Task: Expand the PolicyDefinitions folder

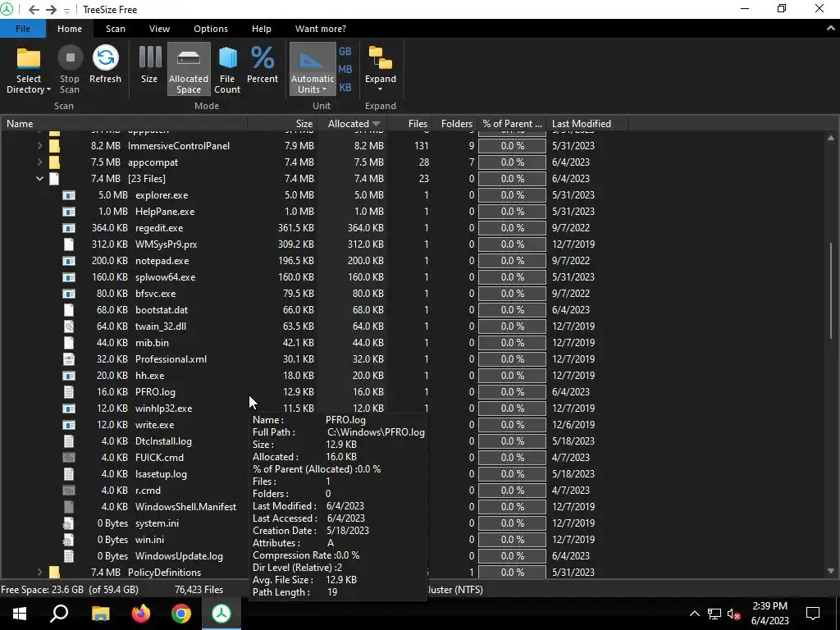Action: click(x=39, y=572)
